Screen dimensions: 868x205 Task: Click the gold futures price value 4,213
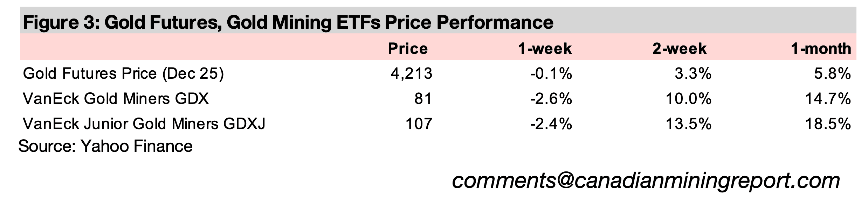[x=411, y=74]
